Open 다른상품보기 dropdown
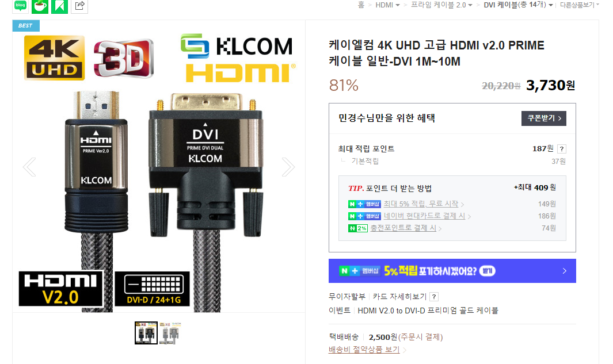Viewport: 613px width, 364px height. pyautogui.click(x=580, y=5)
